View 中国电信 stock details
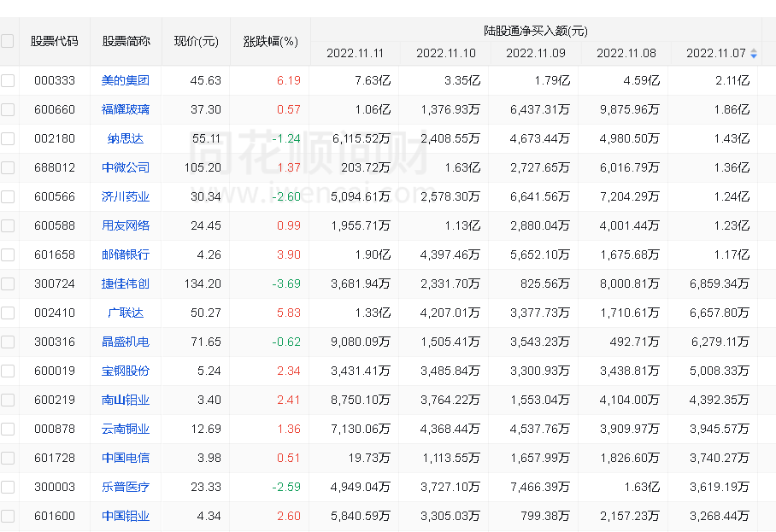Image resolution: width=776 pixels, height=532 pixels. click(x=126, y=459)
